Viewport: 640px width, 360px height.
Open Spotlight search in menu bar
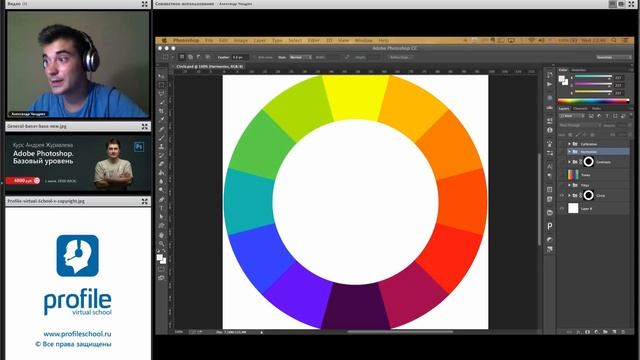(614, 40)
